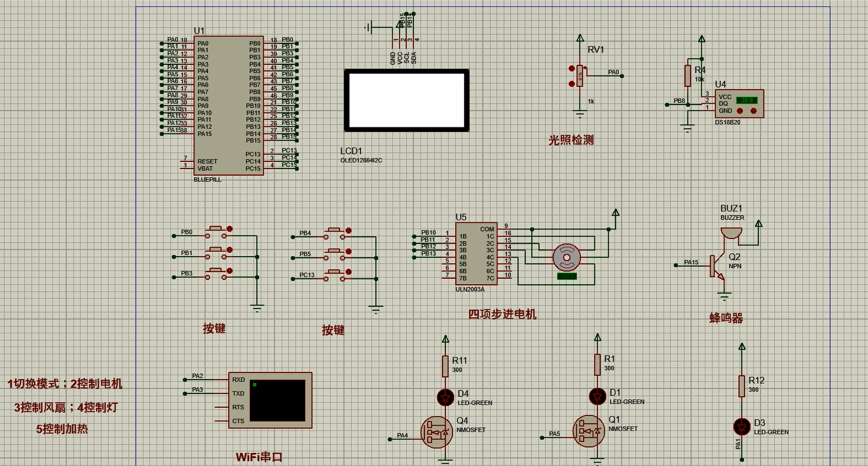Click the NMOSFET Q1
The image size is (868, 466).
click(x=588, y=431)
